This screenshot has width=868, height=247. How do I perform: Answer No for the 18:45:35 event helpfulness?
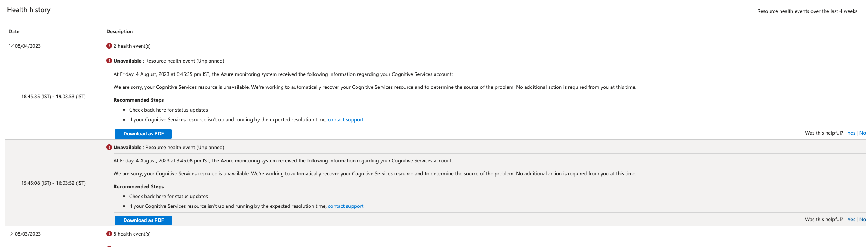tap(863, 133)
